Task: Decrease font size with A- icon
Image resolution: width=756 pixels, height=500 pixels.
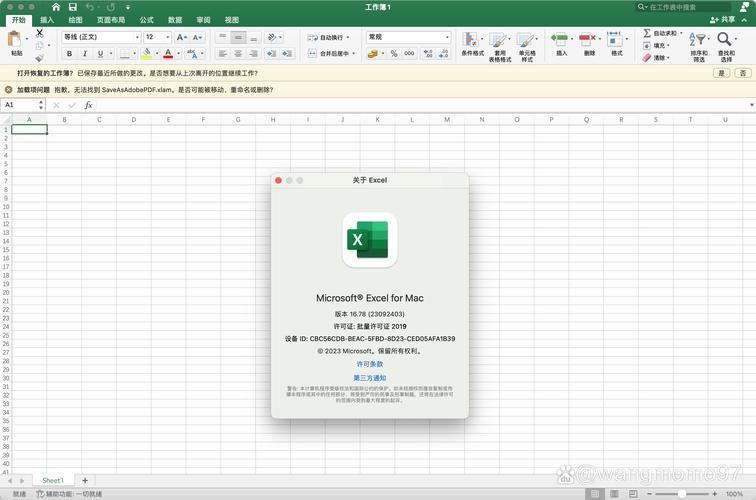Action: [x=197, y=37]
